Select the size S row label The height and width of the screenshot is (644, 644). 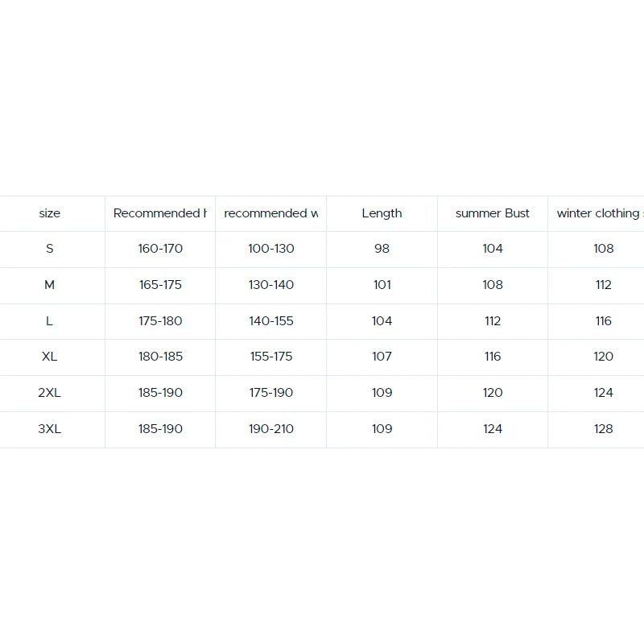(50, 249)
